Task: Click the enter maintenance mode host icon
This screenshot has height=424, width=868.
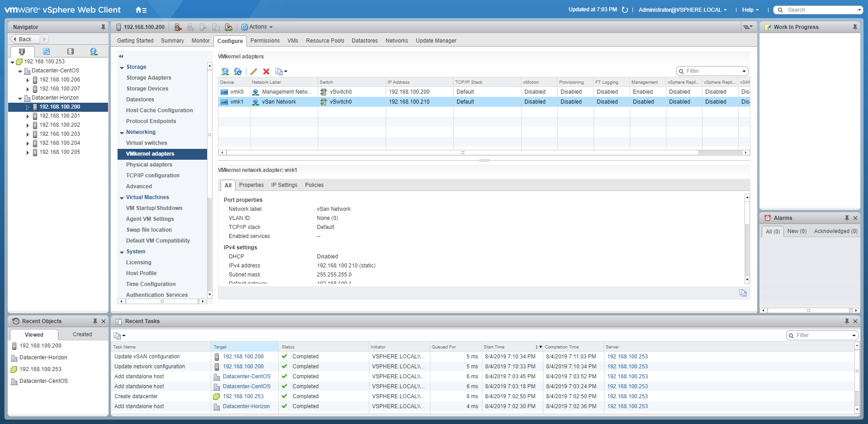Action: (x=178, y=27)
